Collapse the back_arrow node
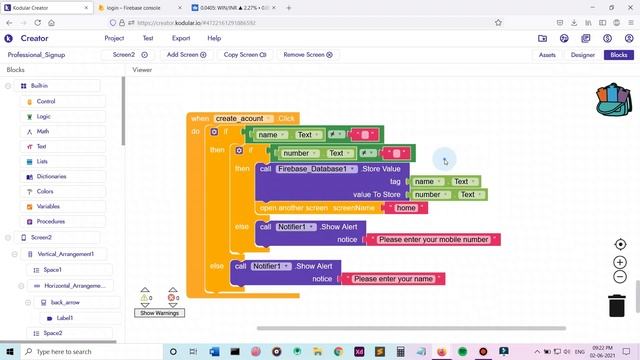Viewport: 640px width, 360px height. [28, 302]
